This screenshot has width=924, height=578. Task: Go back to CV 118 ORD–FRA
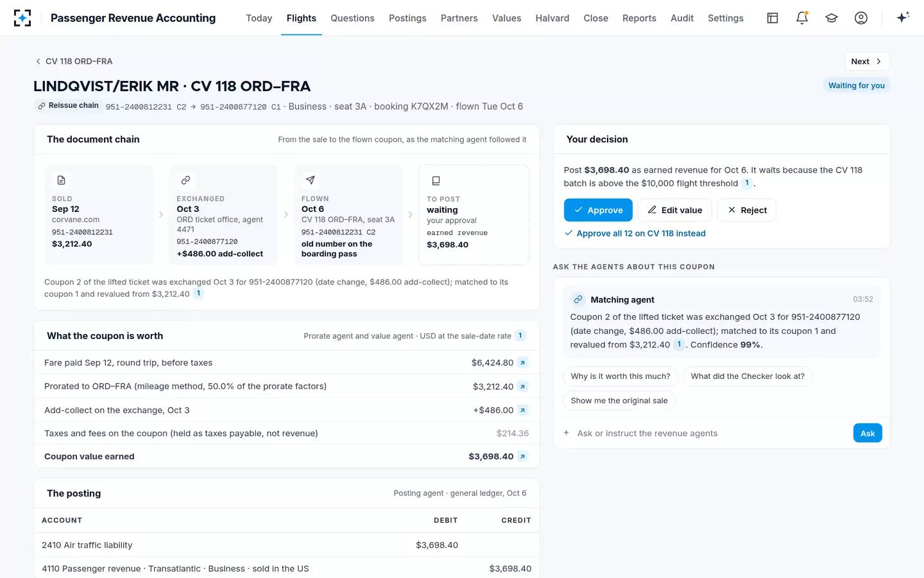click(74, 61)
